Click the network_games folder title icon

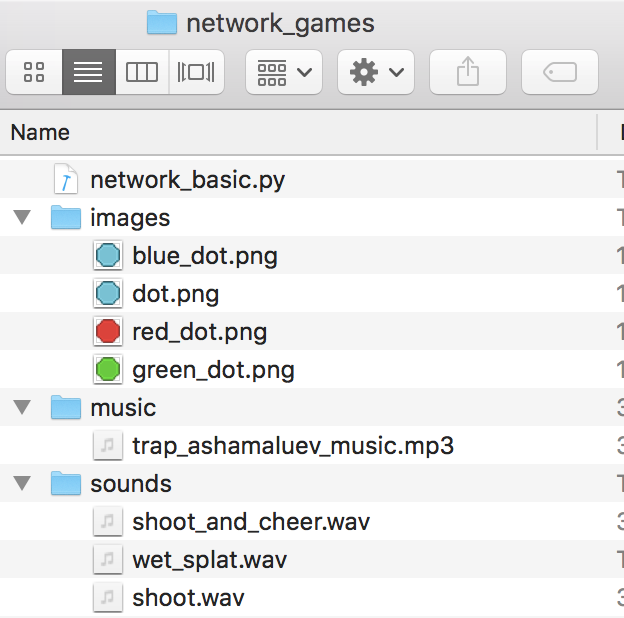[162, 22]
